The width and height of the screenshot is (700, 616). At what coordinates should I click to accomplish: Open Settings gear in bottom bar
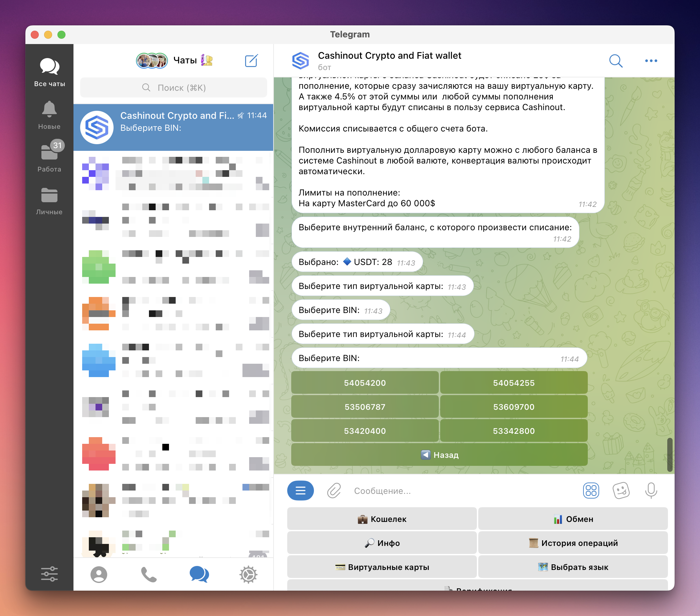[248, 574]
